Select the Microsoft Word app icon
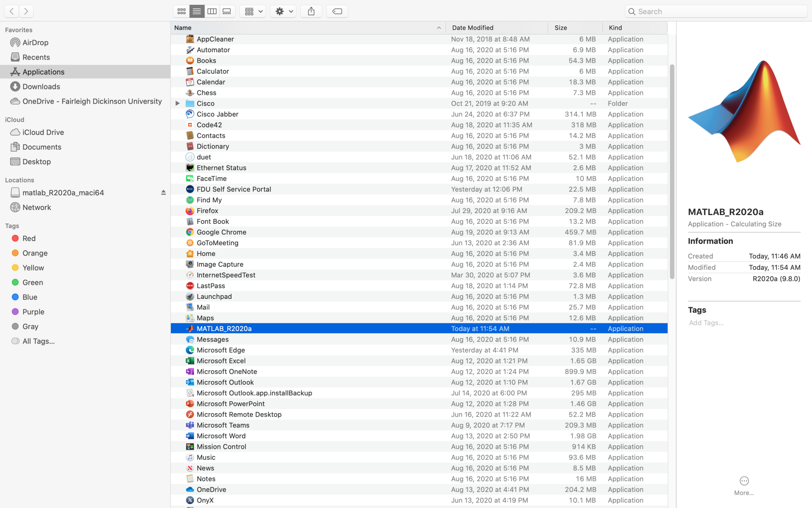 click(190, 435)
